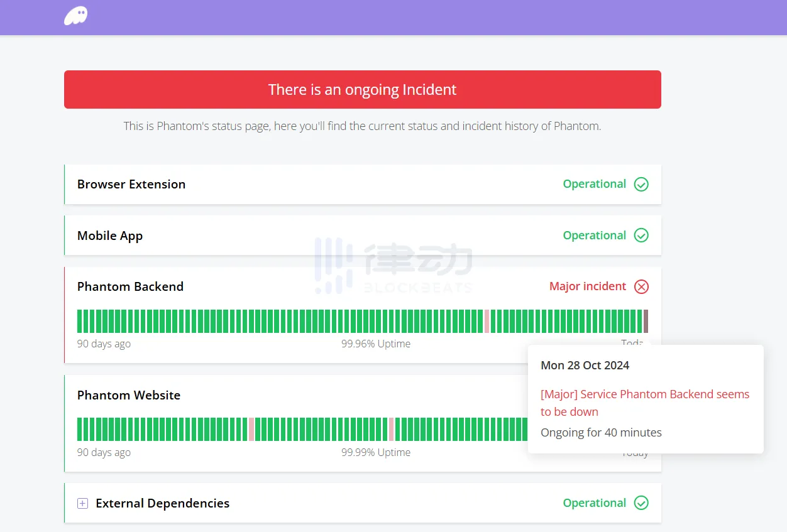Screen dimensions: 787x532
Task: Click second pink bar in Phantom Website uptime
Action: 391,430
